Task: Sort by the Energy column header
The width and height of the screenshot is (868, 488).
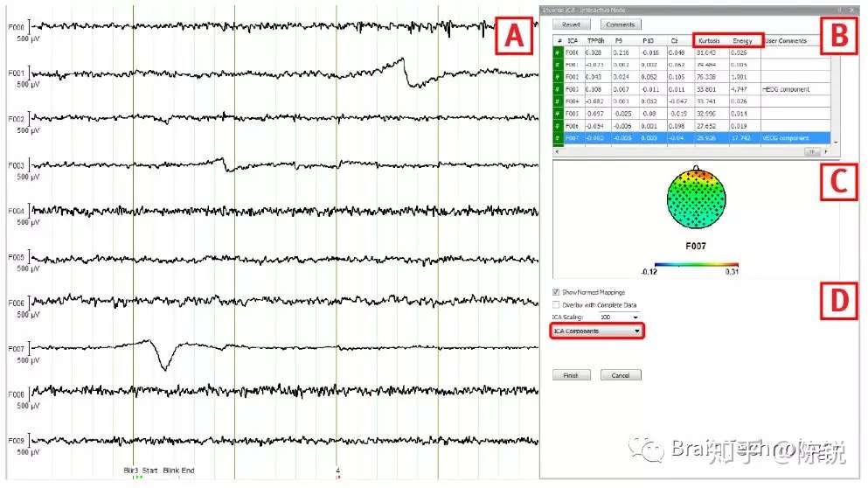Action: point(743,40)
